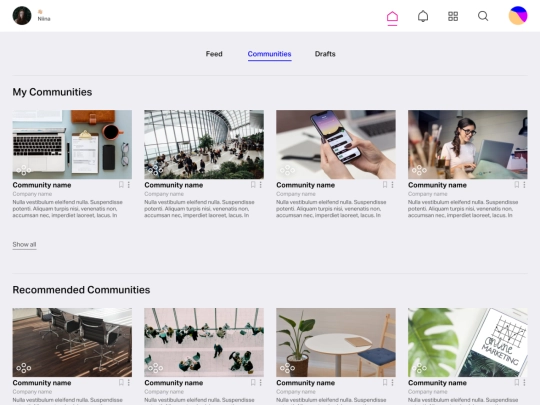The width and height of the screenshot is (540, 405).
Task: Open more options on office chairs card
Action: (x=129, y=382)
